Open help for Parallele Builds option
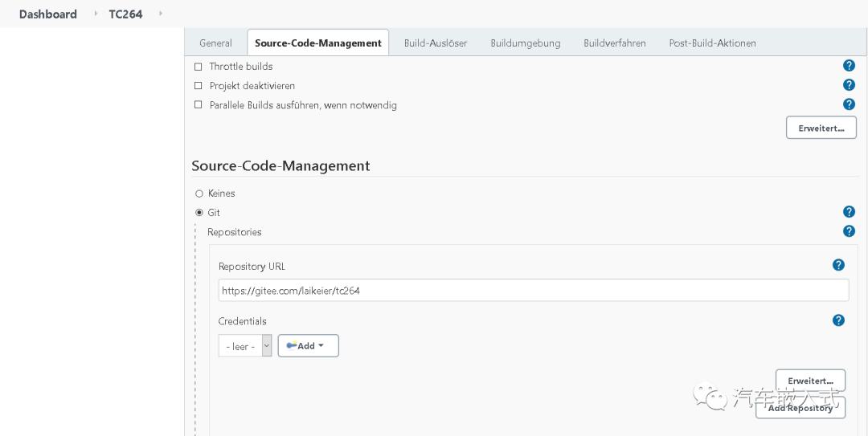868x436 pixels. (849, 104)
